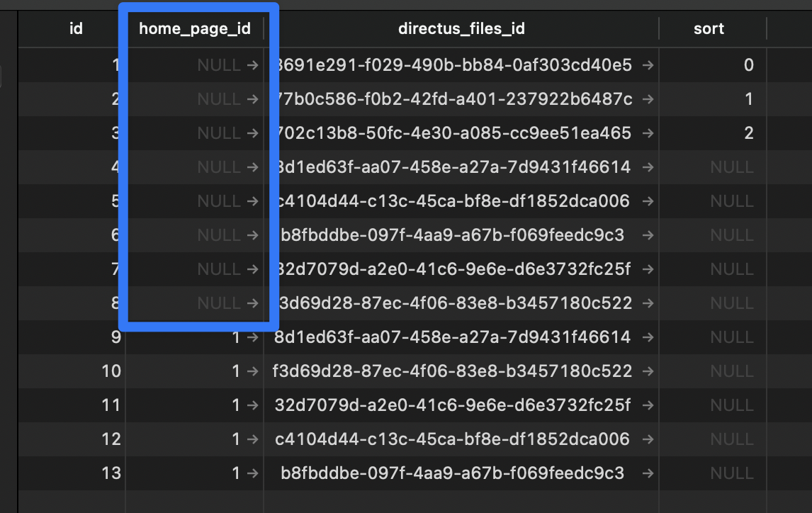This screenshot has height=513, width=812.
Task: Click the sort column header
Action: tap(709, 28)
